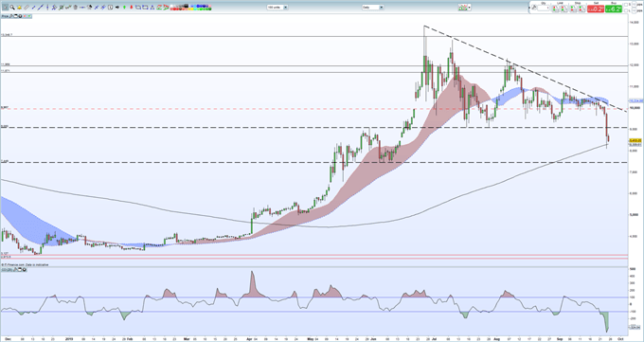Pick a color from the palette swatches
The width and height of the screenshot is (644, 342).
pyautogui.click(x=190, y=7)
